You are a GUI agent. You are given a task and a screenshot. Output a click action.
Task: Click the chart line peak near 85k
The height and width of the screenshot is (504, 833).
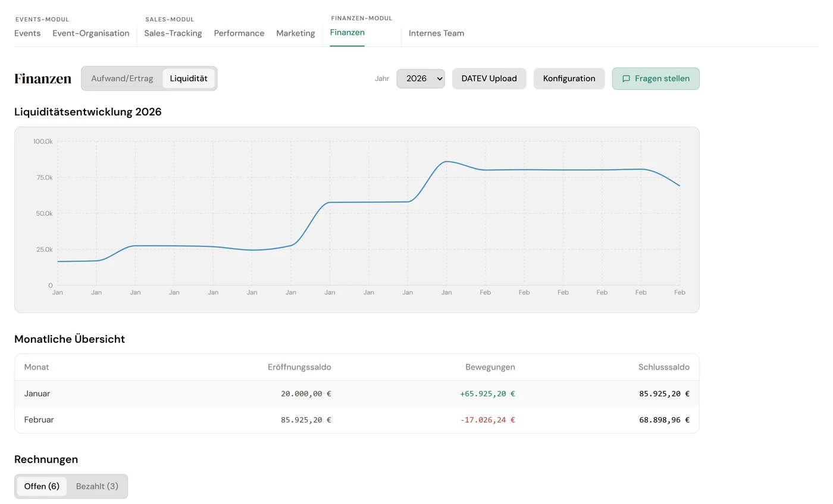[447, 161]
